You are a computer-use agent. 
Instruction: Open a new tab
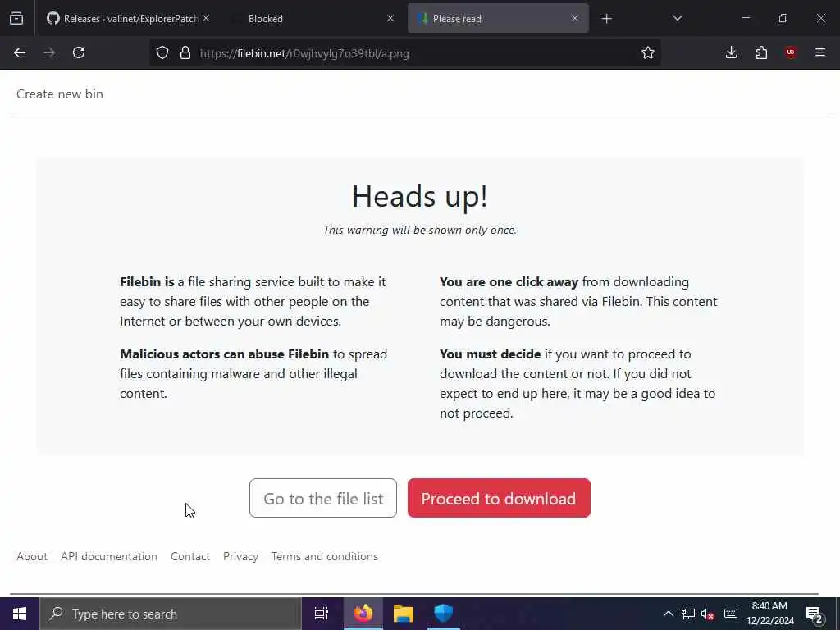pyautogui.click(x=606, y=19)
